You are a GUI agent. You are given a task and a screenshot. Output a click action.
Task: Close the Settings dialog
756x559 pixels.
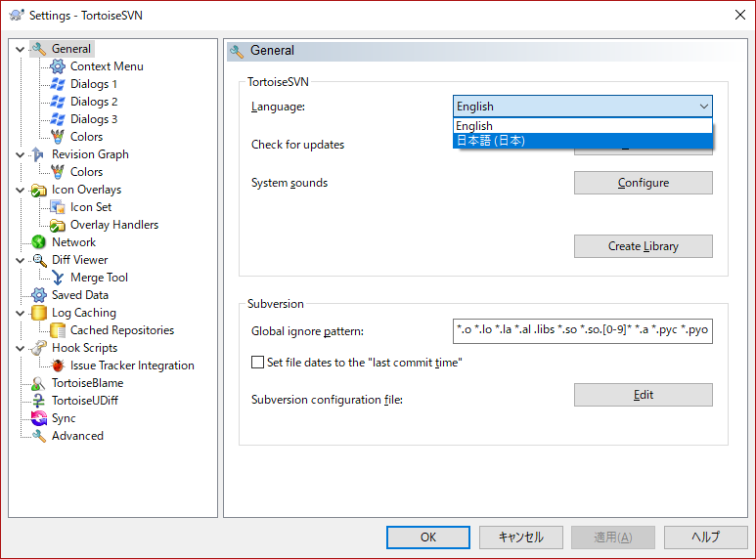[740, 15]
